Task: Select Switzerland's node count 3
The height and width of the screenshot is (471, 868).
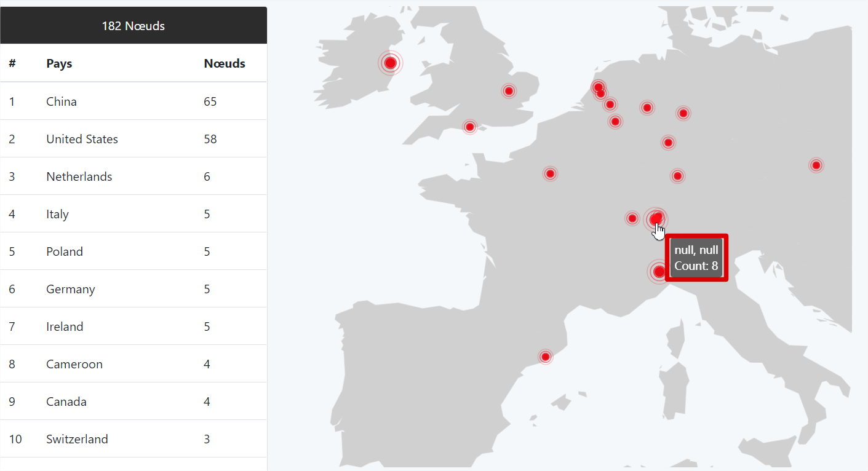Action: point(207,439)
